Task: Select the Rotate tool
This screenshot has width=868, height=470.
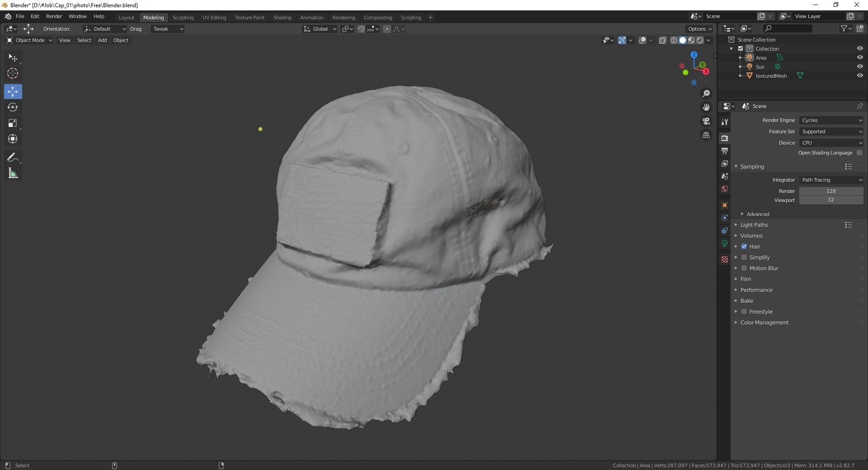Action: (x=13, y=107)
